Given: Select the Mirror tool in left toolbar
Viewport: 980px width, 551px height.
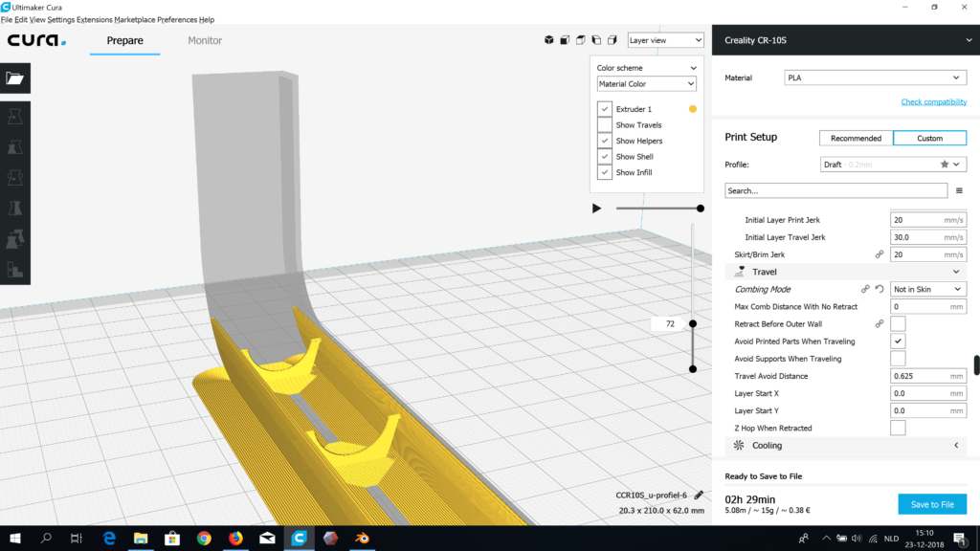Looking at the screenshot, I should (x=15, y=208).
